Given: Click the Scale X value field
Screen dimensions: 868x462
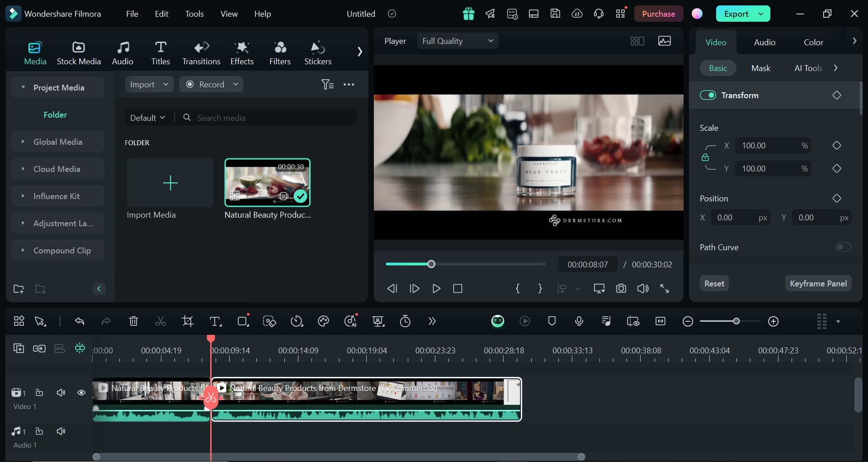Looking at the screenshot, I should tap(773, 145).
